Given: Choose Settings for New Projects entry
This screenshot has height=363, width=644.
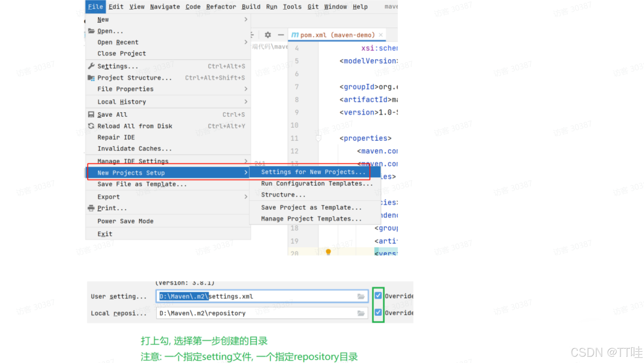Looking at the screenshot, I should click(x=313, y=172).
